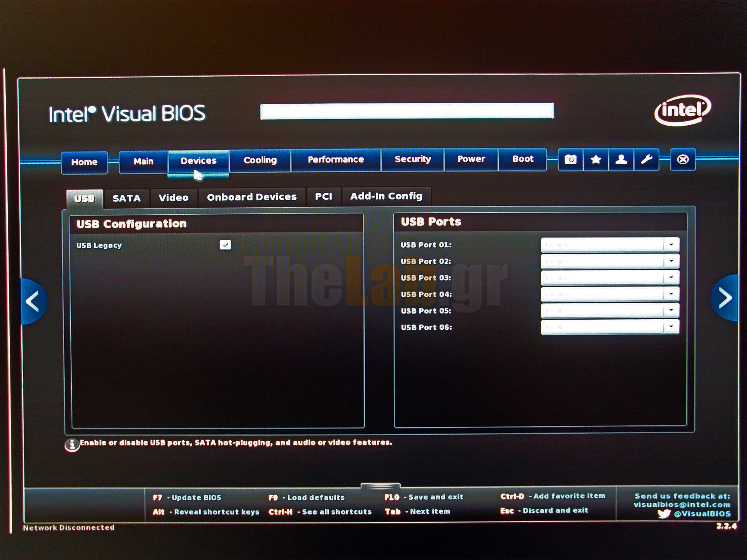Screen dimensions: 747x560
Task: Open the Performance menu
Action: (336, 160)
